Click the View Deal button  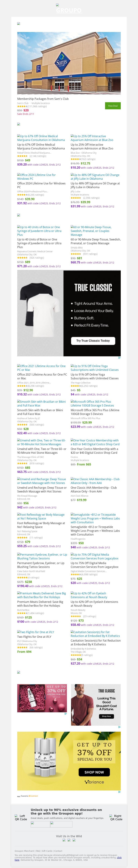(x=113, y=106)
